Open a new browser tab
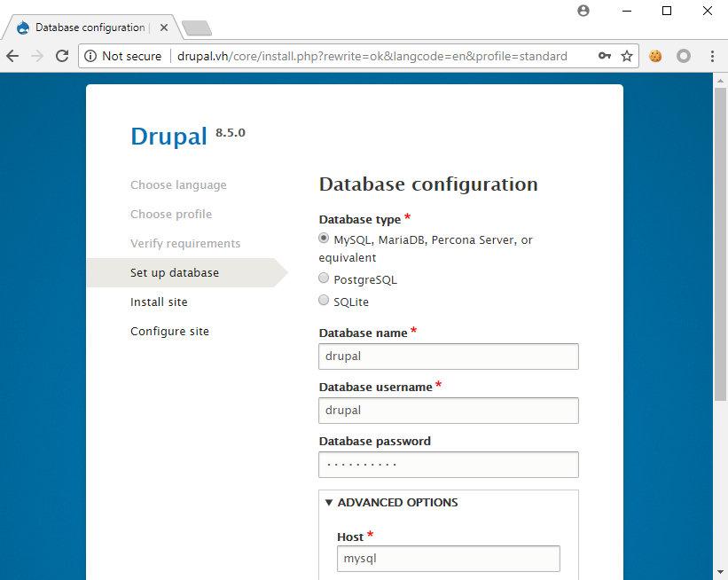728x580 pixels. click(196, 28)
